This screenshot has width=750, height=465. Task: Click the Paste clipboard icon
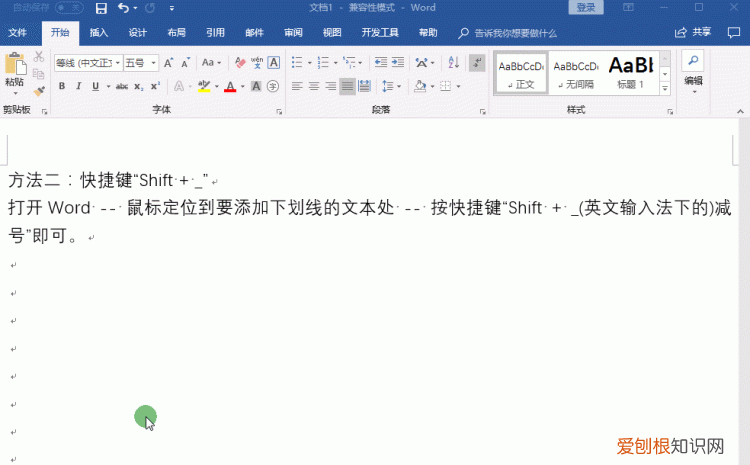click(x=15, y=64)
